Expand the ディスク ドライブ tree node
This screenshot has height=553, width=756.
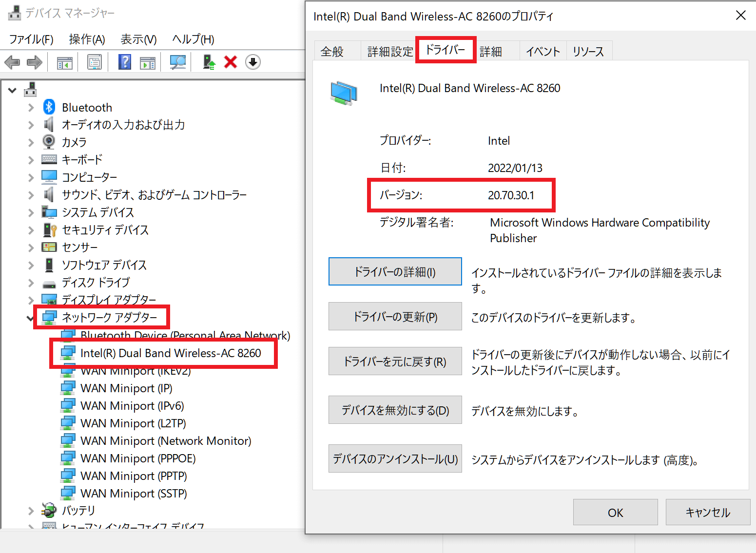(x=31, y=283)
